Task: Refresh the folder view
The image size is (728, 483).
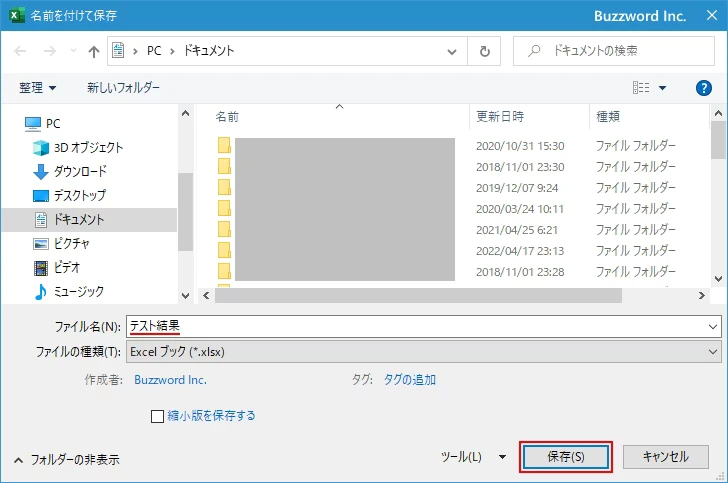Action: pyautogui.click(x=484, y=51)
